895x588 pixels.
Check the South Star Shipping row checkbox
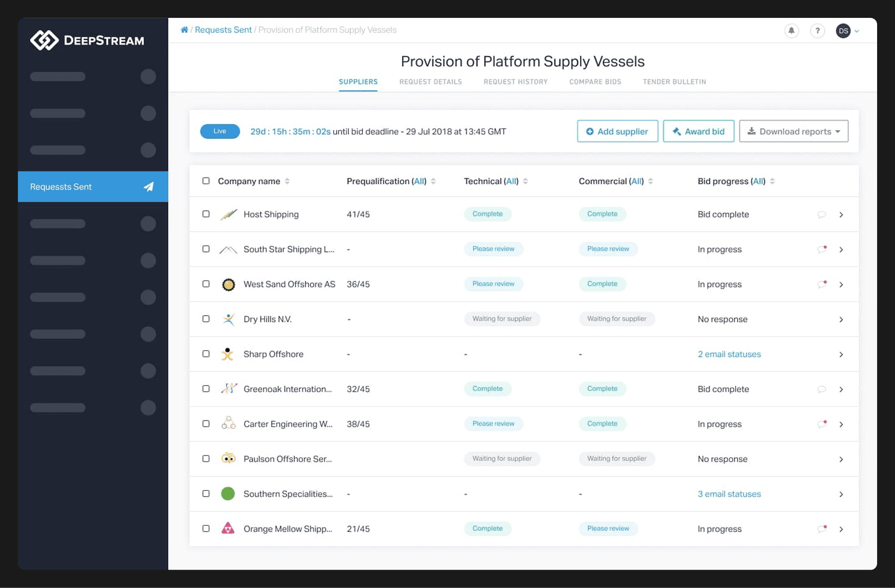tap(206, 249)
